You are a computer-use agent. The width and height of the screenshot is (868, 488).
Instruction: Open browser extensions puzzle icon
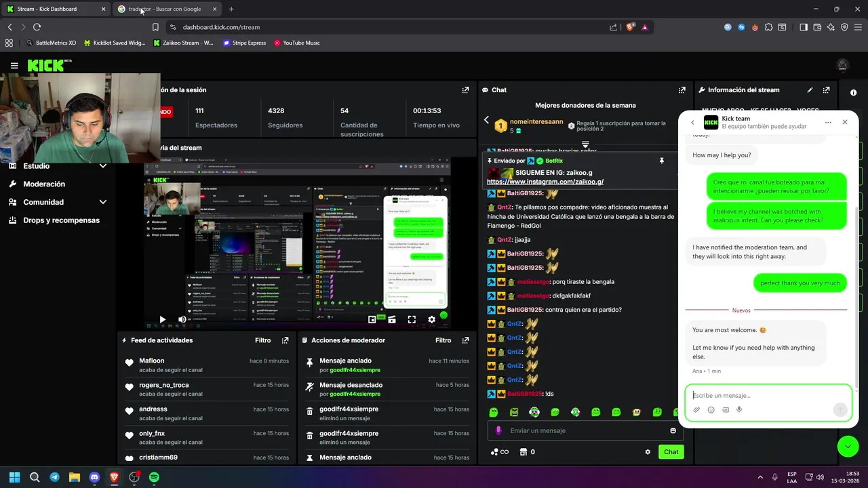(768, 27)
